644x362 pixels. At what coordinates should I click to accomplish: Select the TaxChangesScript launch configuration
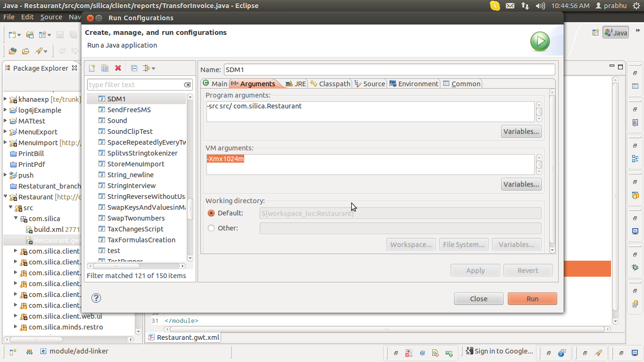pyautogui.click(x=135, y=229)
